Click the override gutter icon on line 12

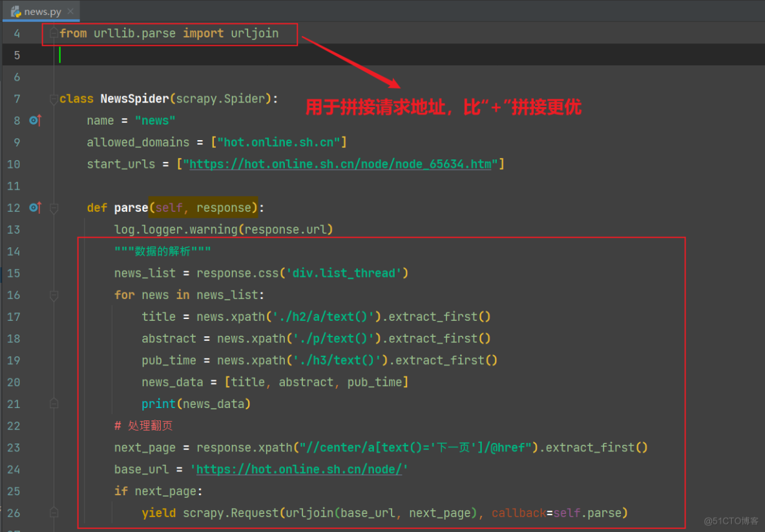pos(35,208)
